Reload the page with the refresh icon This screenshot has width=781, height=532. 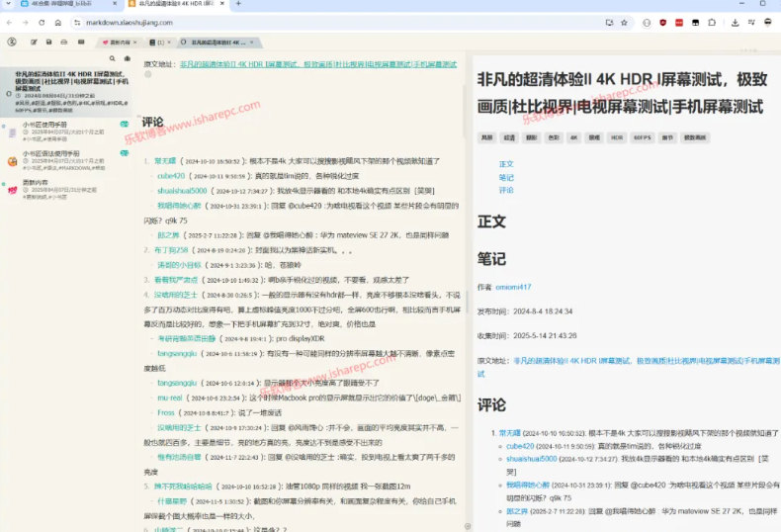pyautogui.click(x=42, y=23)
